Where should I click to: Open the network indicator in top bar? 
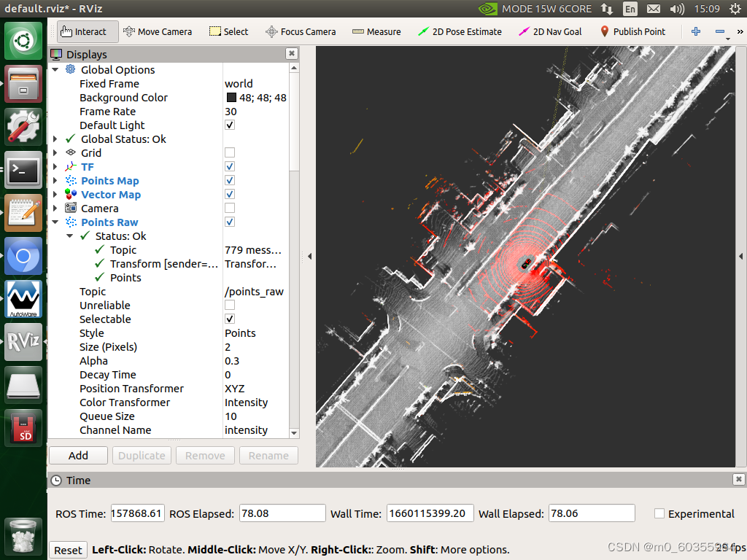coord(606,9)
